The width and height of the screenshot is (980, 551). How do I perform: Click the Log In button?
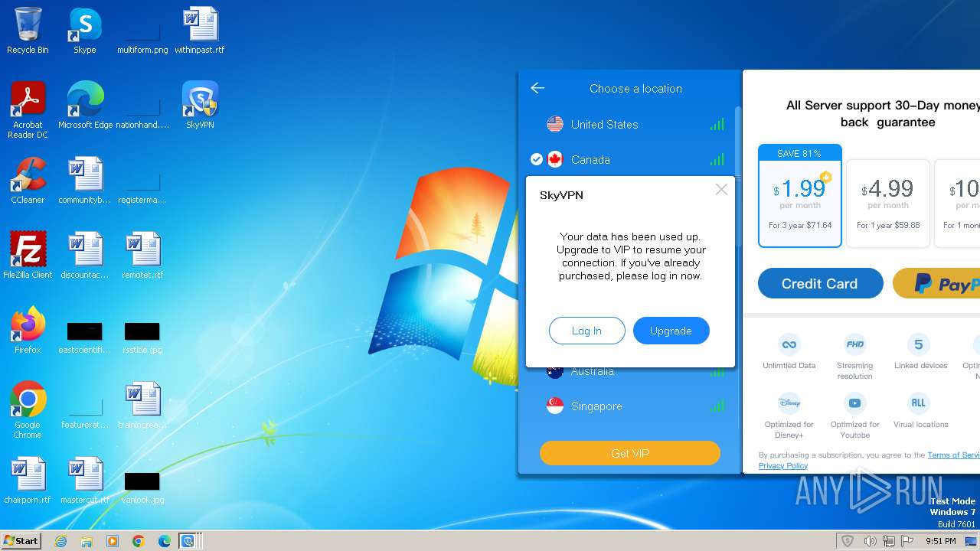(587, 331)
